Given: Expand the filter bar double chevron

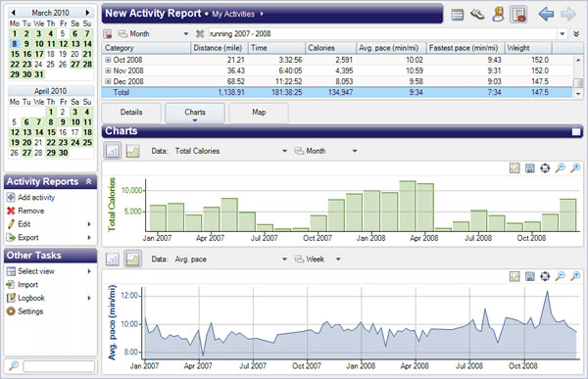Looking at the screenshot, I should 576,34.
